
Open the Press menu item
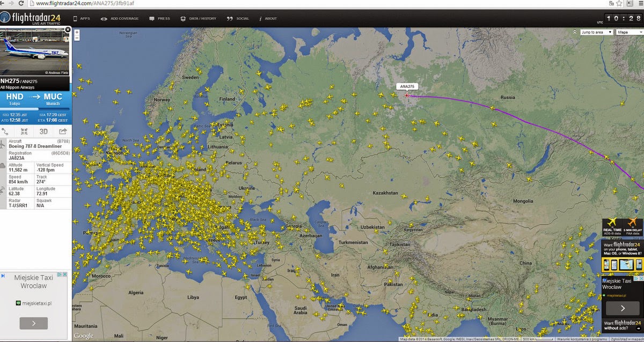[159, 19]
